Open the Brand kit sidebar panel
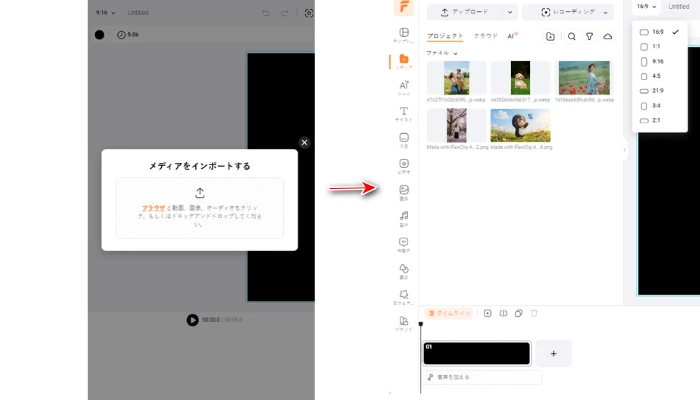The width and height of the screenshot is (700, 400). click(404, 323)
